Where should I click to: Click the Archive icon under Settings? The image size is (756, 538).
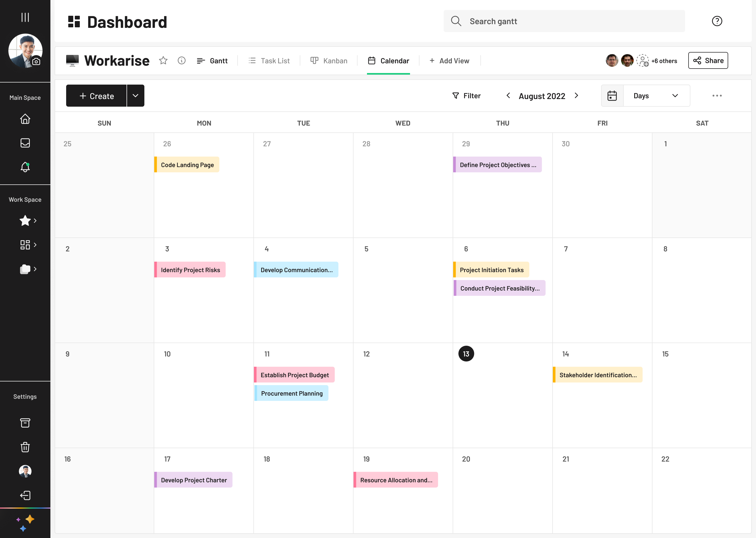point(25,423)
